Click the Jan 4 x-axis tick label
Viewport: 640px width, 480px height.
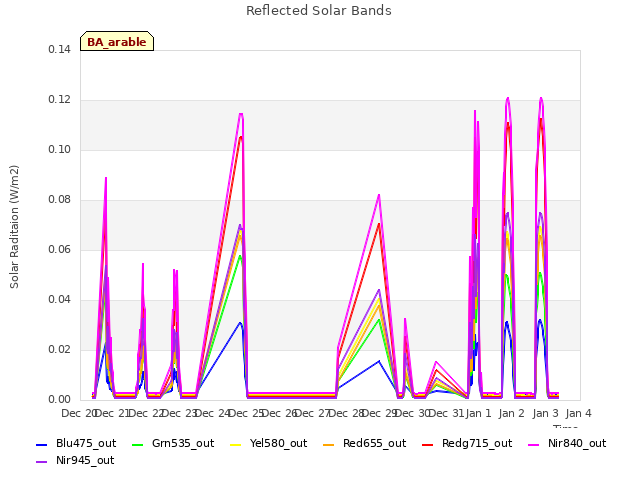(x=578, y=413)
